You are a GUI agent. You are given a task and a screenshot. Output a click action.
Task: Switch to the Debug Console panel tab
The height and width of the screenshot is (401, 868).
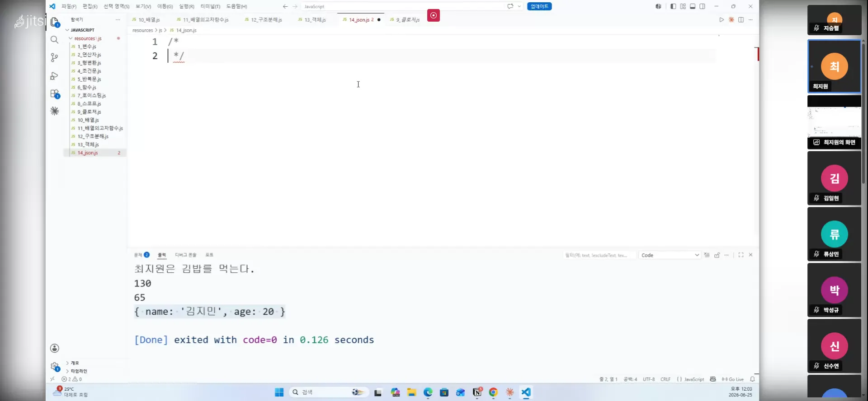(186, 255)
